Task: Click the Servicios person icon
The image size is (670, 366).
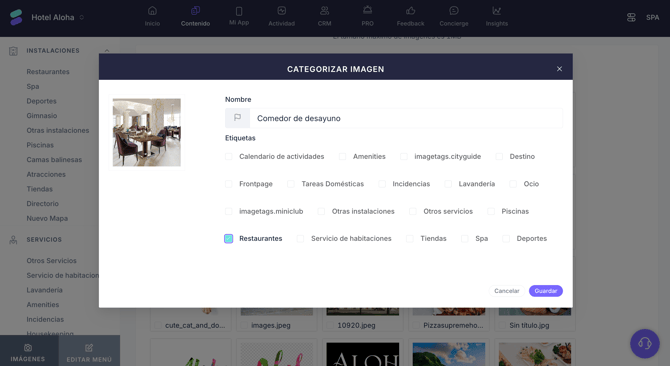Action: pyautogui.click(x=13, y=240)
